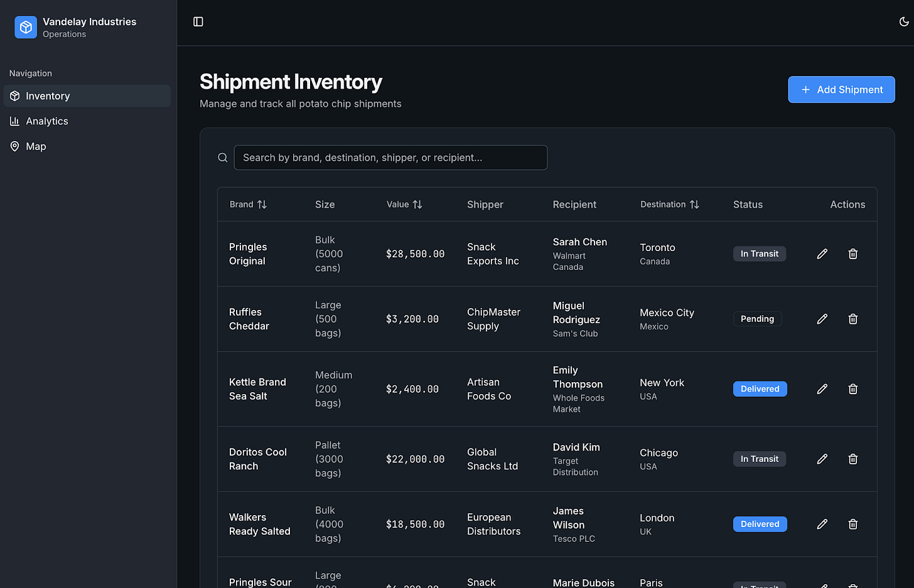Edit the Doritos Cool Ranch shipment

(x=822, y=459)
